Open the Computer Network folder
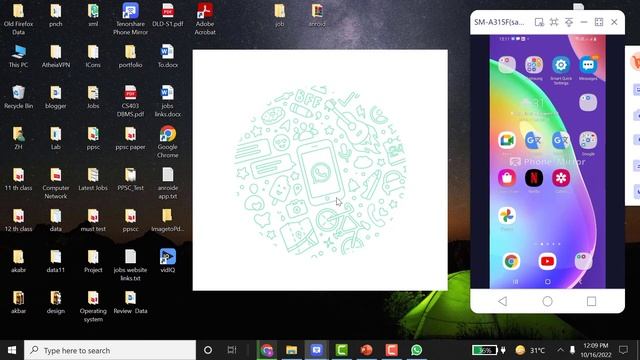This screenshot has width=640, height=360. click(56, 183)
